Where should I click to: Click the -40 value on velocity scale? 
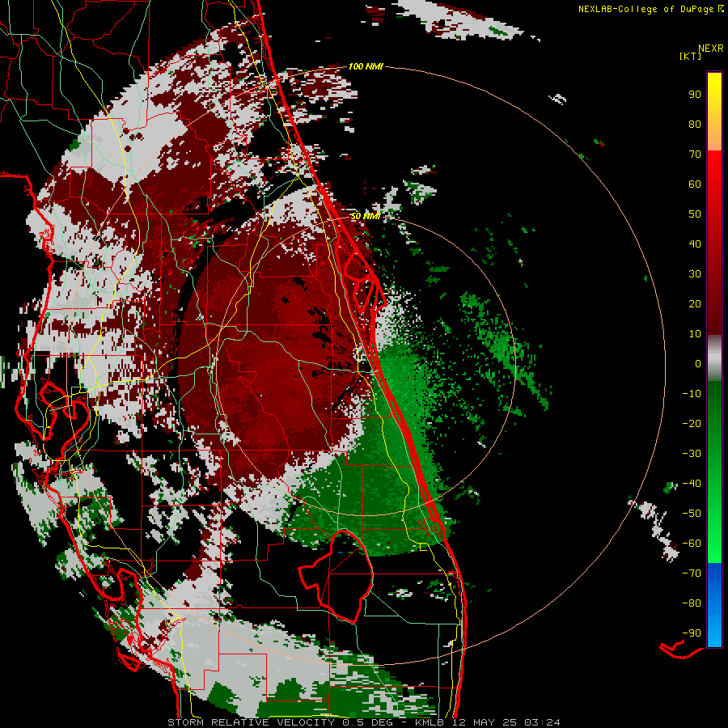692,484
